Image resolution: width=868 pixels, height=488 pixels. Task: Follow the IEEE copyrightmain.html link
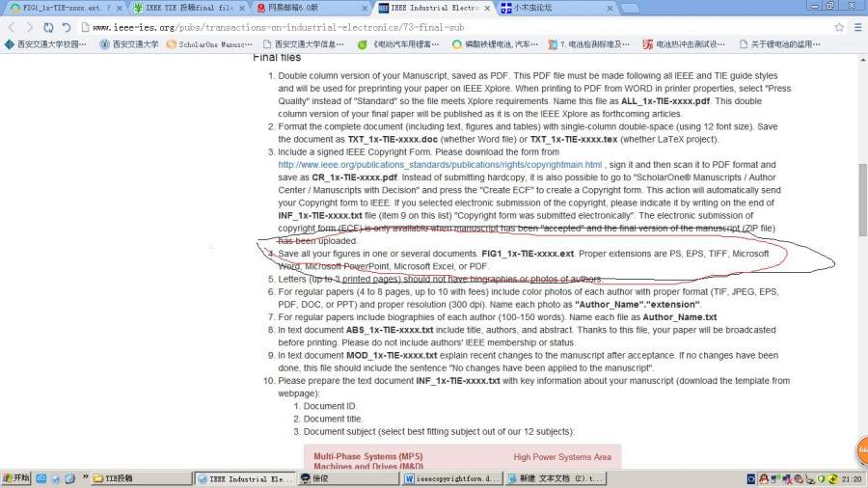(x=440, y=165)
